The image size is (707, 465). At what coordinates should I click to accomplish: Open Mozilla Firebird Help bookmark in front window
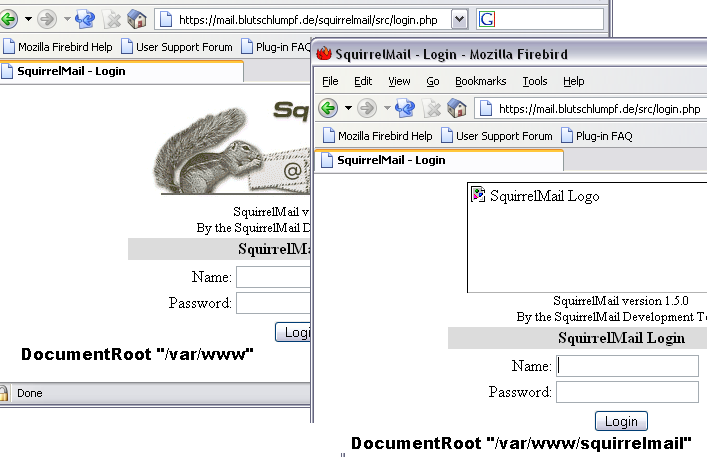point(377,135)
